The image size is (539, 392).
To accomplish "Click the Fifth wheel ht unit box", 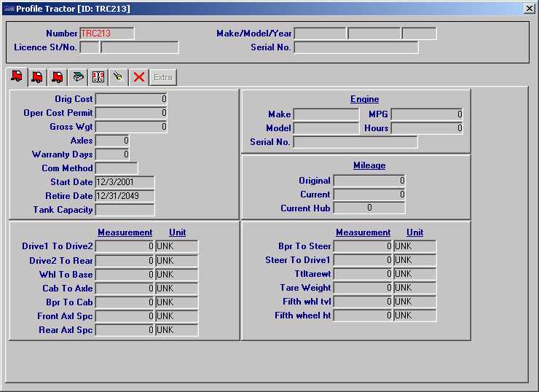I will [x=415, y=315].
